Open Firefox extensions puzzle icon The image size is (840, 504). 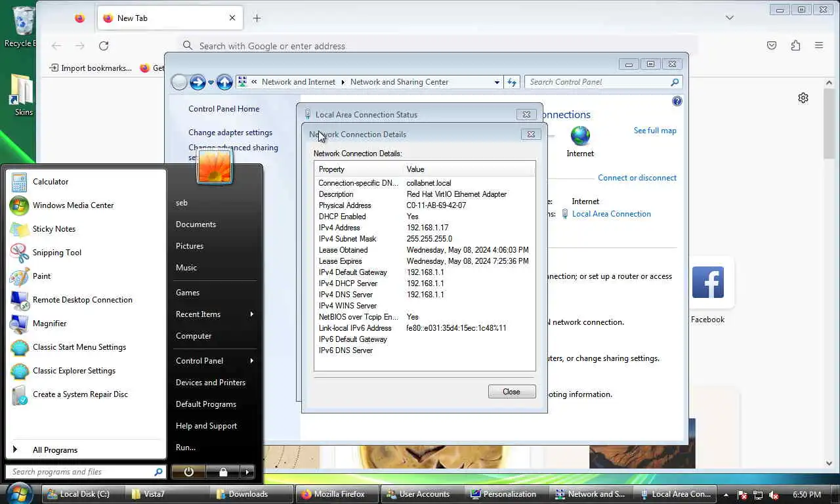coord(795,45)
